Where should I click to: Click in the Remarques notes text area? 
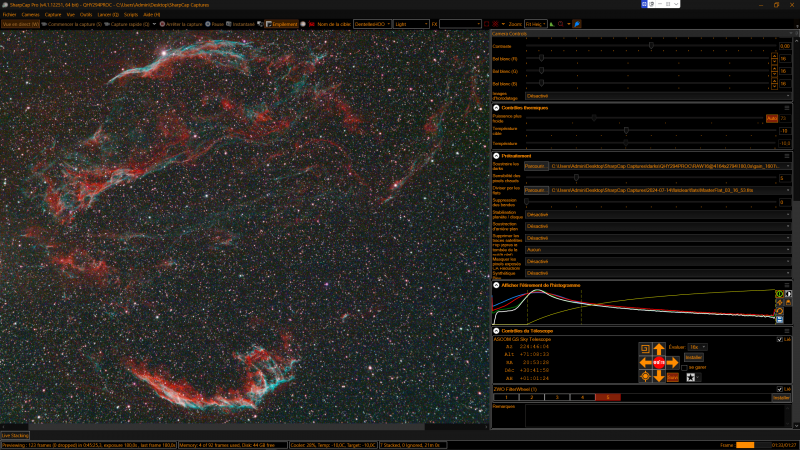pyautogui.click(x=657, y=415)
